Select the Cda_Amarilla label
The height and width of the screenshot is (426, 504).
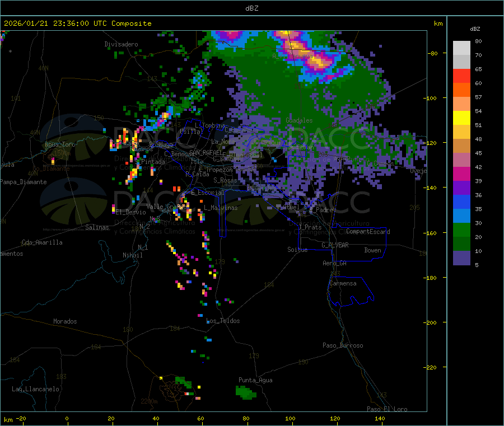click(x=42, y=242)
